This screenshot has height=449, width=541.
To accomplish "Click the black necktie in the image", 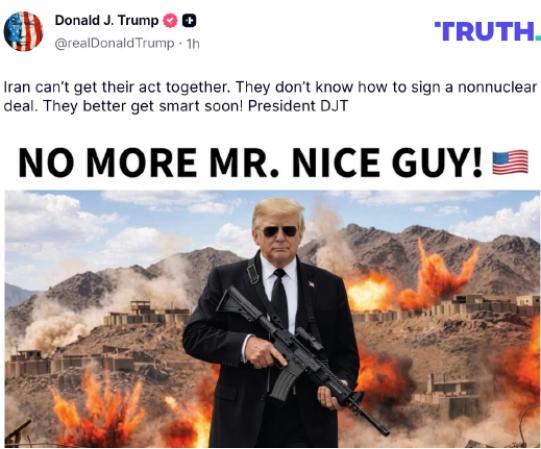I will [280, 297].
